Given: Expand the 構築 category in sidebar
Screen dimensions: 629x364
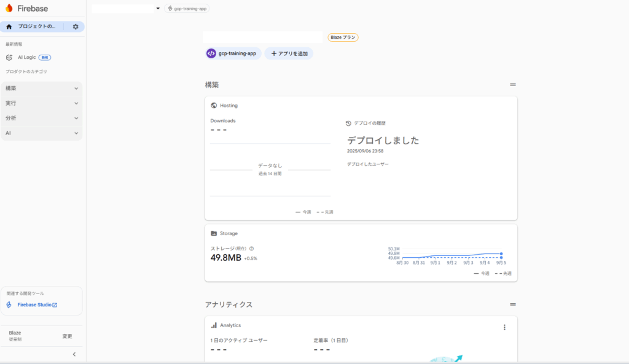Looking at the screenshot, I should coord(42,88).
